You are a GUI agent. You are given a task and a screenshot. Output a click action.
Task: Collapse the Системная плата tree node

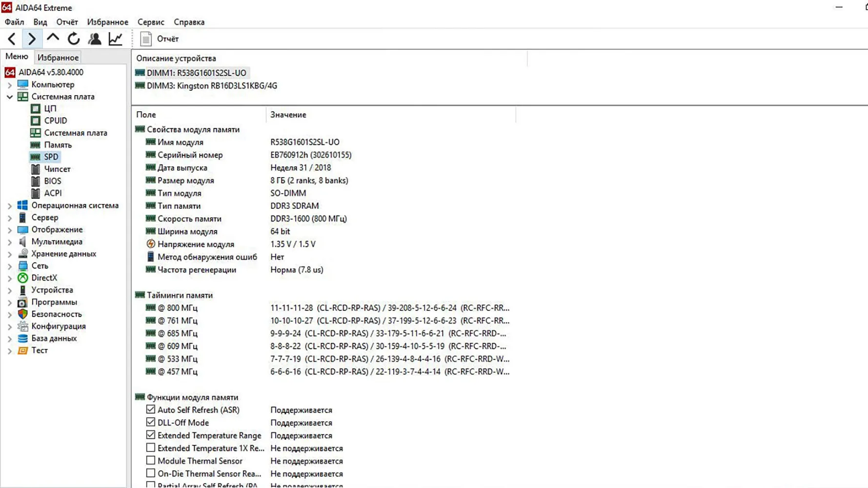(x=9, y=97)
